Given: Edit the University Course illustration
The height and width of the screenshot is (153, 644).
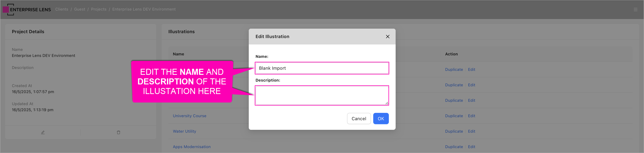Looking at the screenshot, I should coord(471,116).
